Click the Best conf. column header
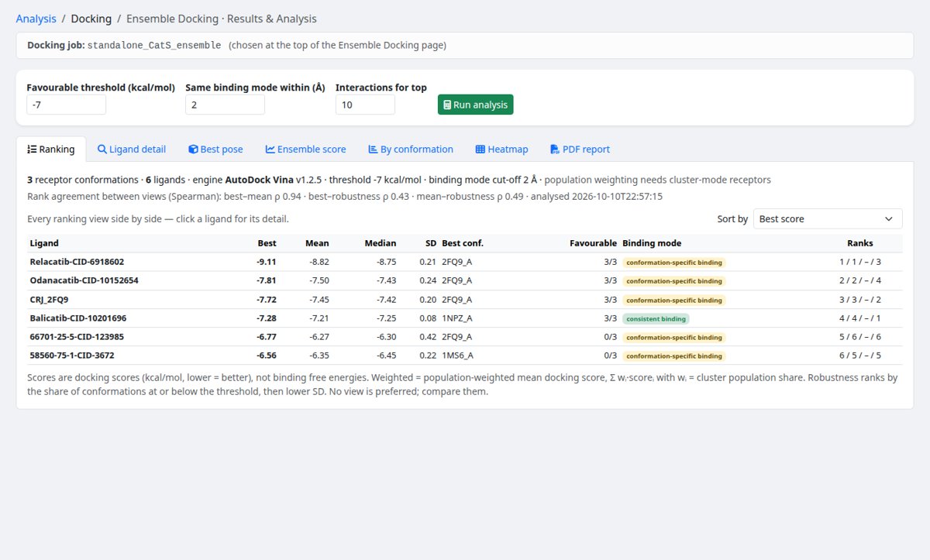 click(463, 243)
